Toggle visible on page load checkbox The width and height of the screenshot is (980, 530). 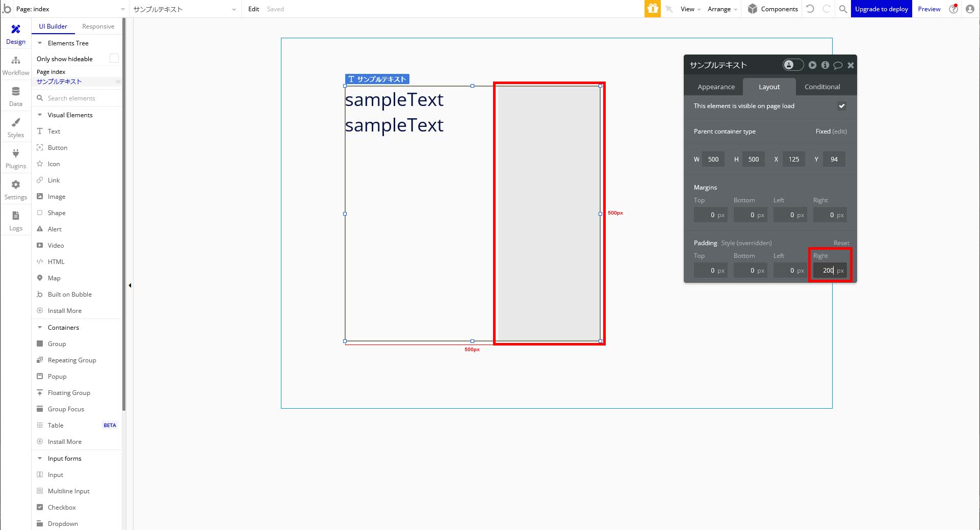841,106
